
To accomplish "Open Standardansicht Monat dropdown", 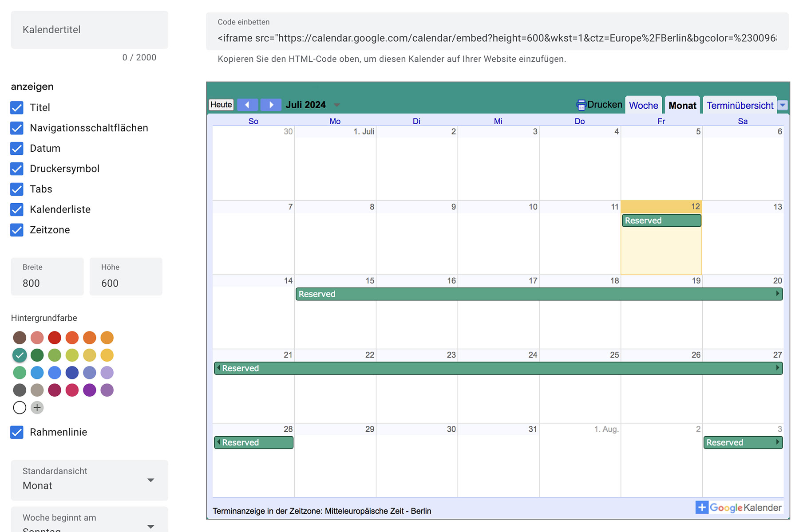I will [x=89, y=480].
